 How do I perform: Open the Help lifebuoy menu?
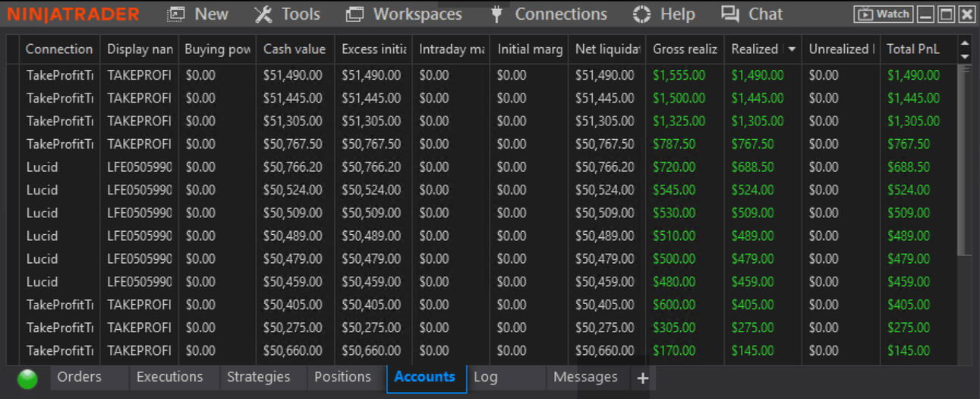coord(641,14)
